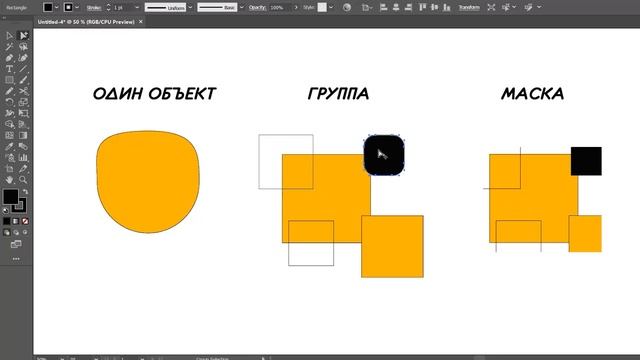Click Isolate Selected Object icon
This screenshot has height=360, width=640.
491,7
